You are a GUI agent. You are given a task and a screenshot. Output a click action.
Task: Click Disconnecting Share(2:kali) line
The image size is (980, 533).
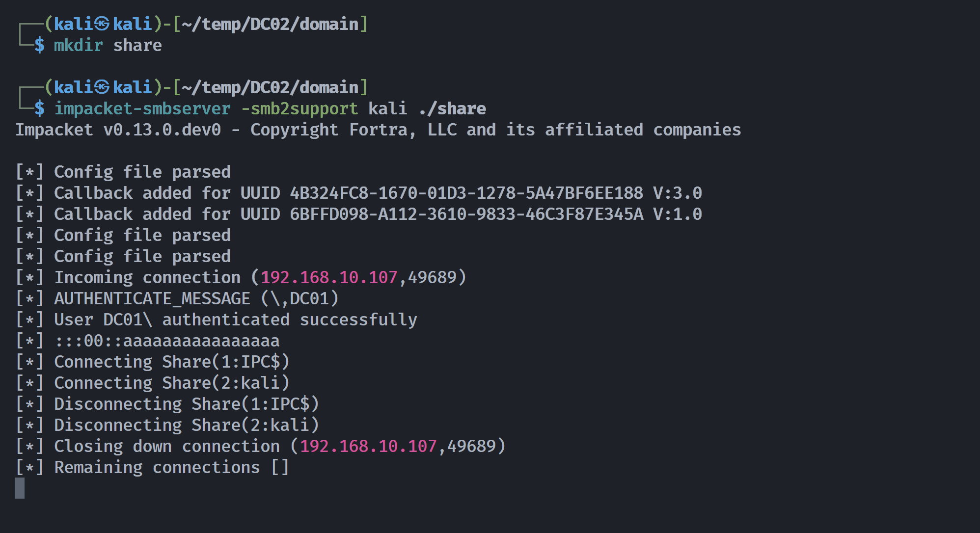167,425
